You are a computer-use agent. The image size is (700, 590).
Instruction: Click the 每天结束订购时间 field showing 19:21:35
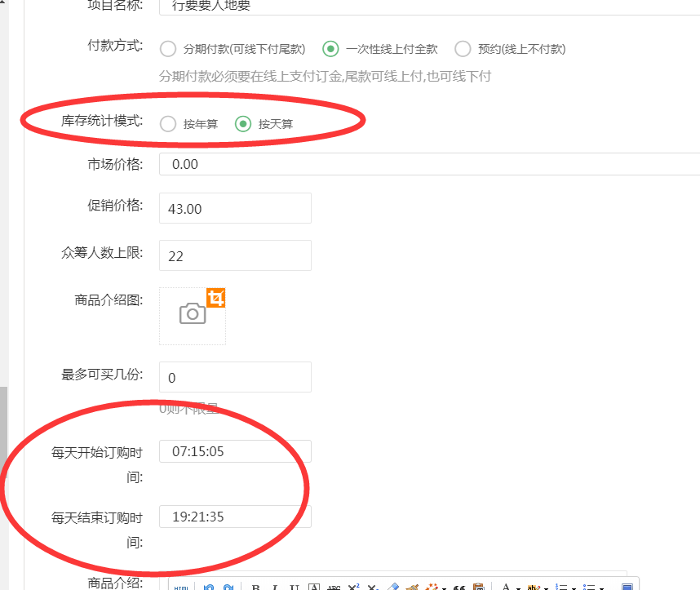[x=235, y=517]
